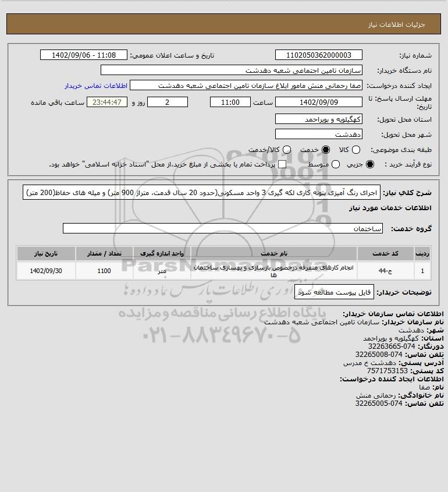448x492 pixels.
Task: Click the واحد اندازه گیری column header
Action: tap(162, 253)
